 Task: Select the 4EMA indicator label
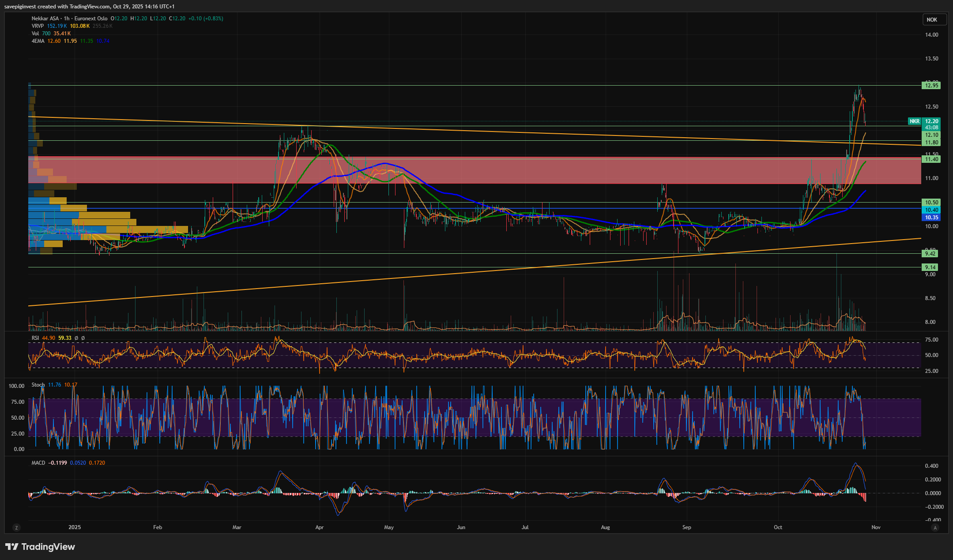point(38,41)
